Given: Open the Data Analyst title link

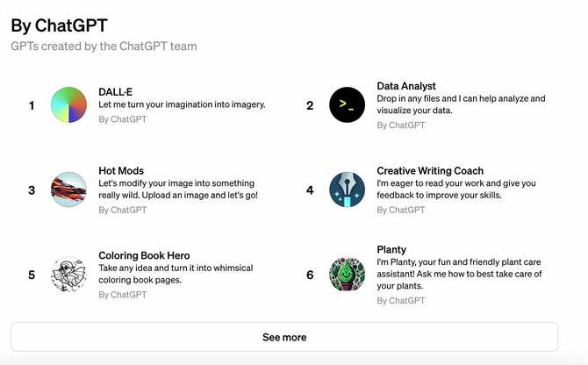Looking at the screenshot, I should click(406, 86).
